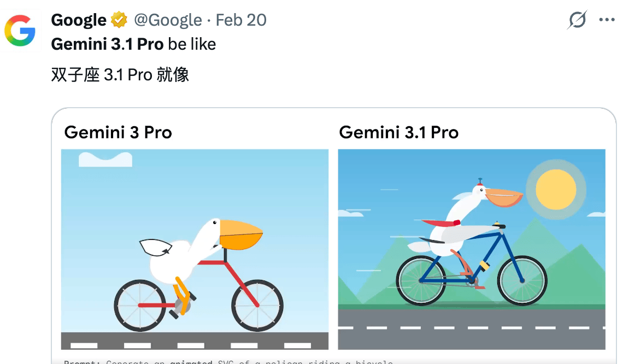The height and width of the screenshot is (364, 623).
Task: Open the More options ellipsis menu
Action: pos(607,20)
